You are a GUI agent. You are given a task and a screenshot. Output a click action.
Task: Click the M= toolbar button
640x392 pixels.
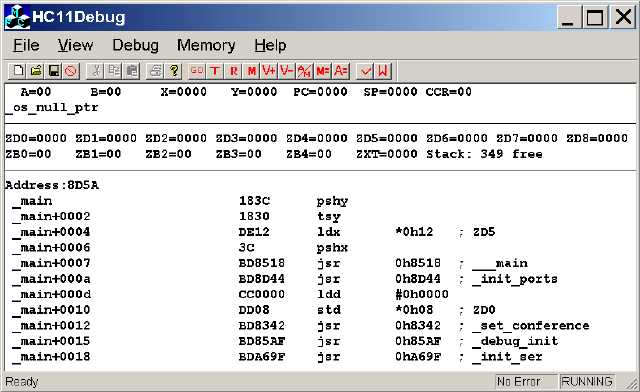click(x=322, y=71)
